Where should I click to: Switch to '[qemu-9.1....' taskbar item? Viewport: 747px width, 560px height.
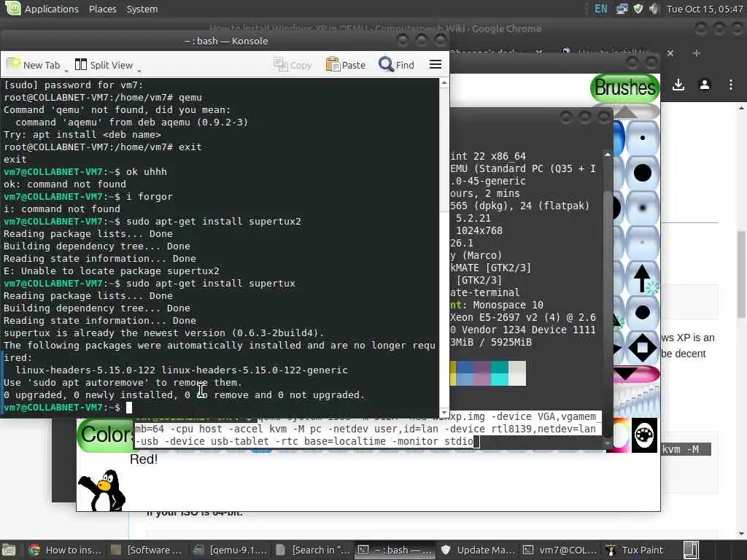point(230,550)
